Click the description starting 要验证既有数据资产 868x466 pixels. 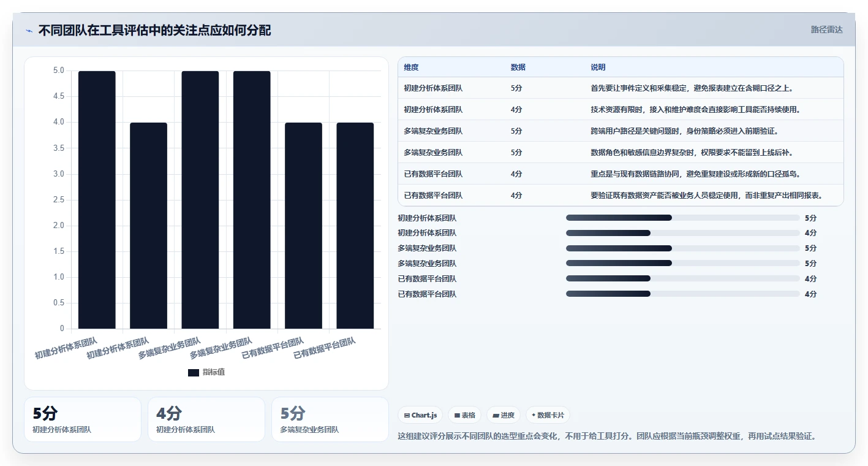click(x=708, y=196)
